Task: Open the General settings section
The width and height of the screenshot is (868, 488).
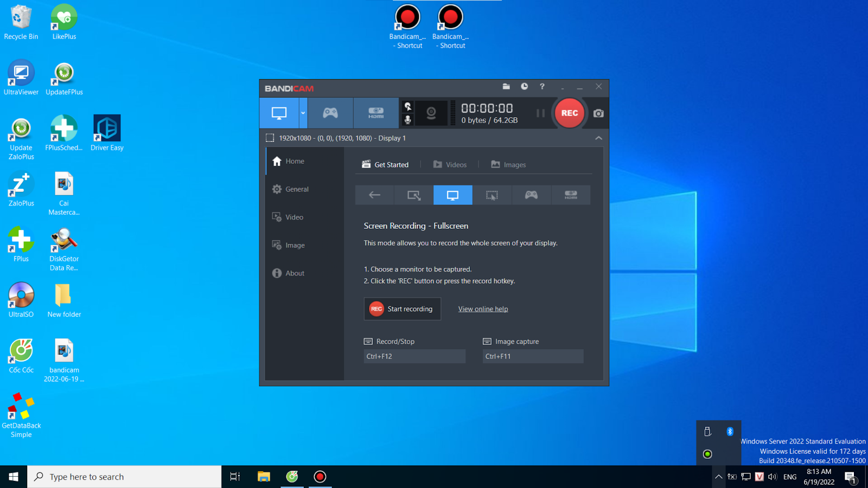Action: pos(304,189)
